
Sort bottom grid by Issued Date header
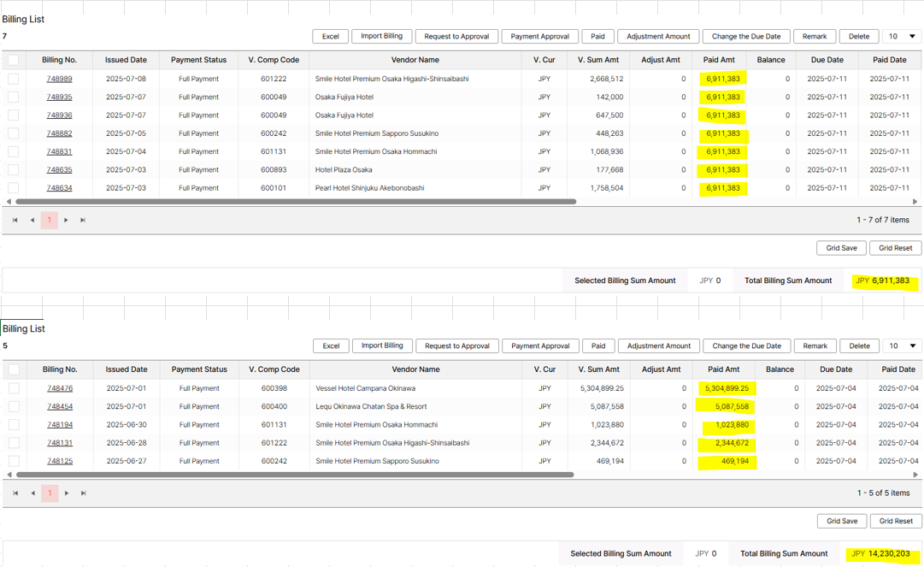pos(127,369)
